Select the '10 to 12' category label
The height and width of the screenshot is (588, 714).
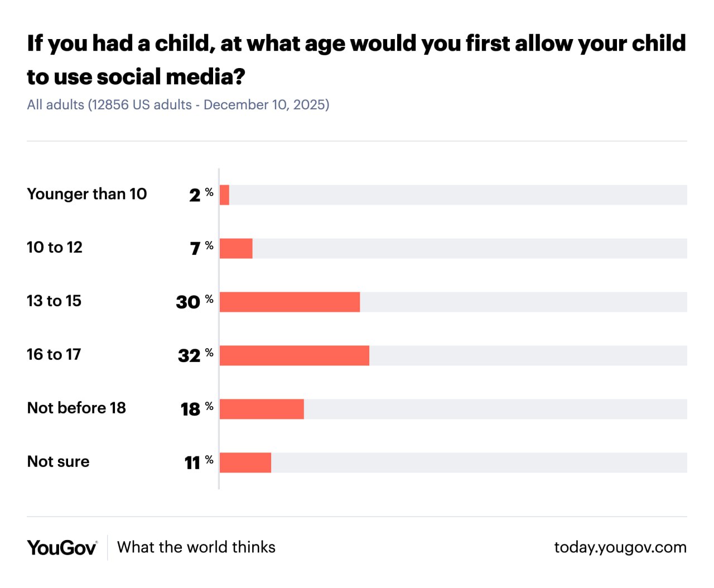pyautogui.click(x=55, y=248)
